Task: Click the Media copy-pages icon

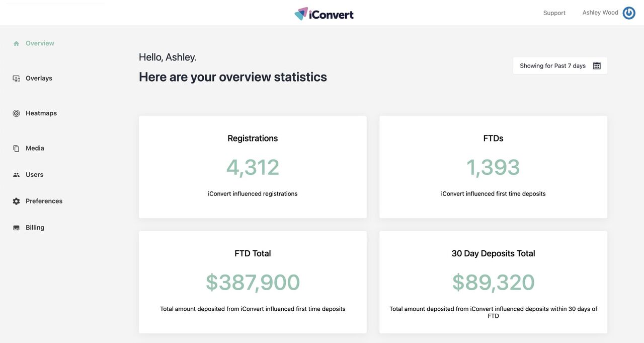Action: point(16,149)
